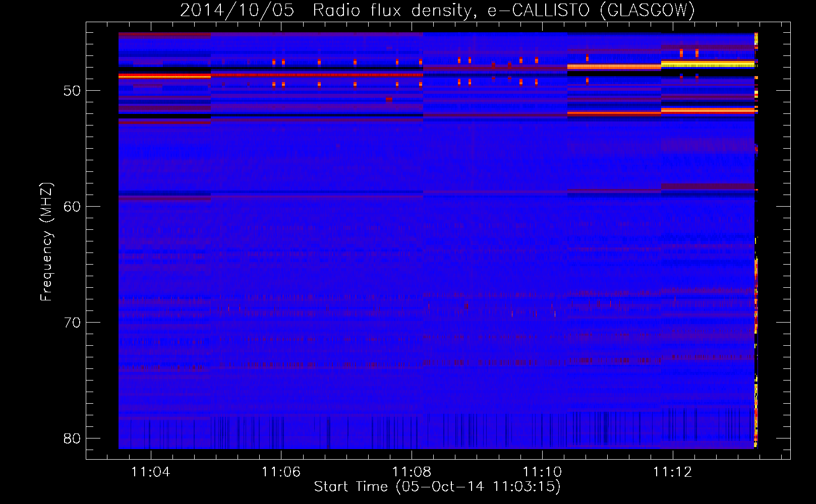Click the 11:12 time tick label
The image size is (816, 504).
pyautogui.click(x=673, y=472)
